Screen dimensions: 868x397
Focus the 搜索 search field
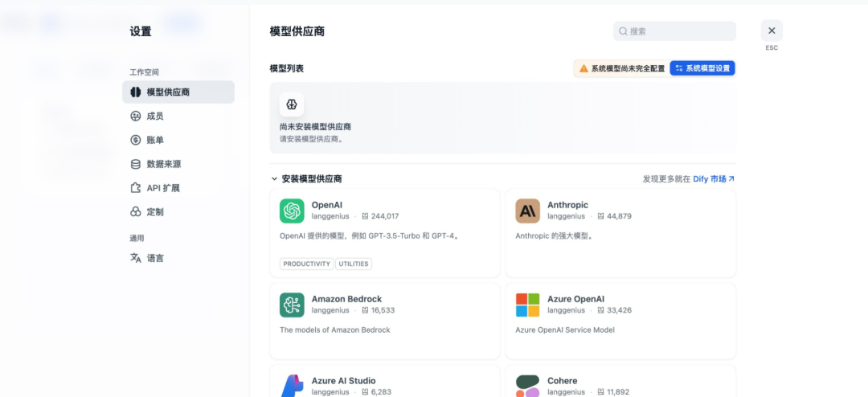click(x=674, y=31)
